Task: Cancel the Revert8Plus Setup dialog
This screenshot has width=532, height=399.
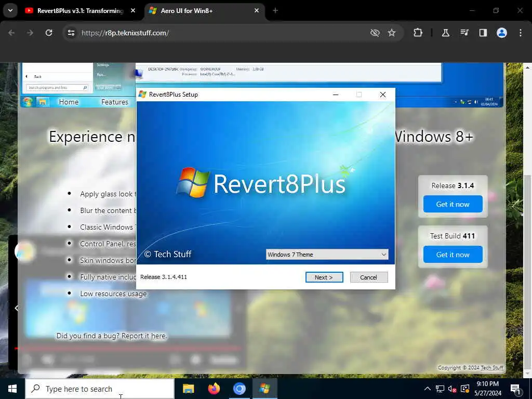Action: pyautogui.click(x=369, y=277)
